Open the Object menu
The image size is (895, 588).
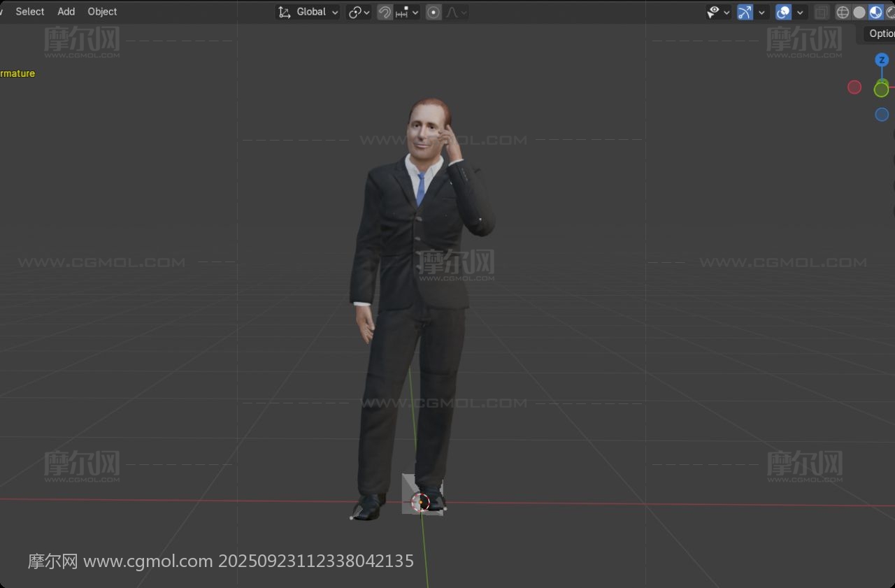102,11
